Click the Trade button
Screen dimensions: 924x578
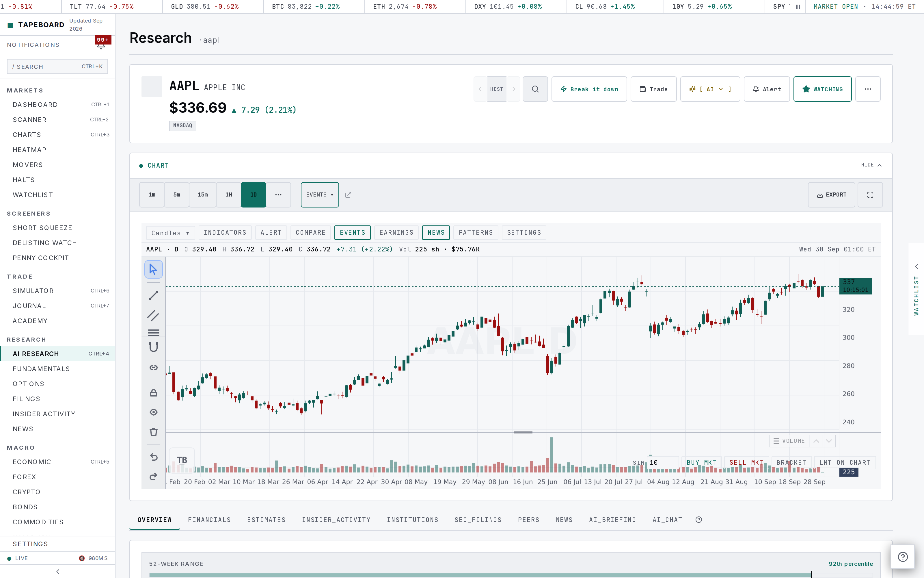coord(653,89)
